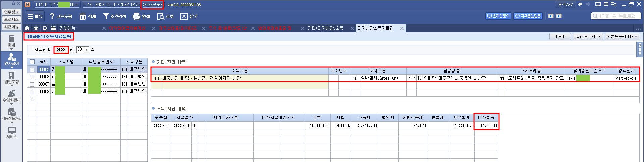Click the 닫기 X-box tool
Image resolution: width=644 pixels, height=162 pixels.
[x=189, y=16]
